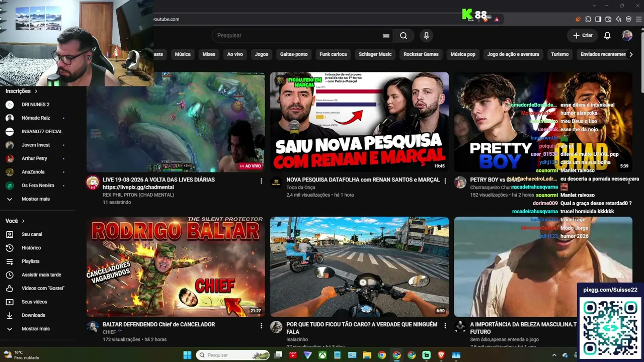Click the Criar button

583,36
